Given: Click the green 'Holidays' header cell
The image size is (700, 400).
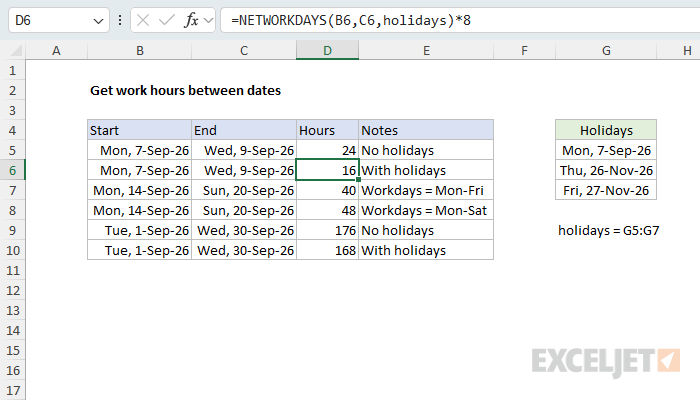Looking at the screenshot, I should point(606,130).
